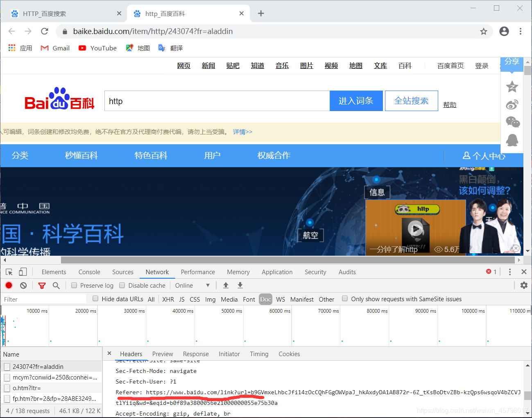Click the network Filter text field
Image resolution: width=532 pixels, height=418 pixels.
43,299
